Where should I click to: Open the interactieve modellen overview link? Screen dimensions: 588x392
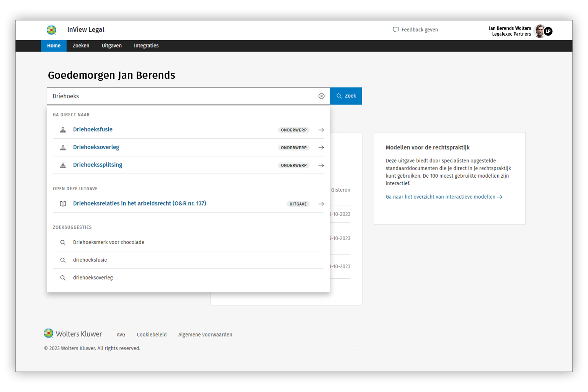(444, 197)
